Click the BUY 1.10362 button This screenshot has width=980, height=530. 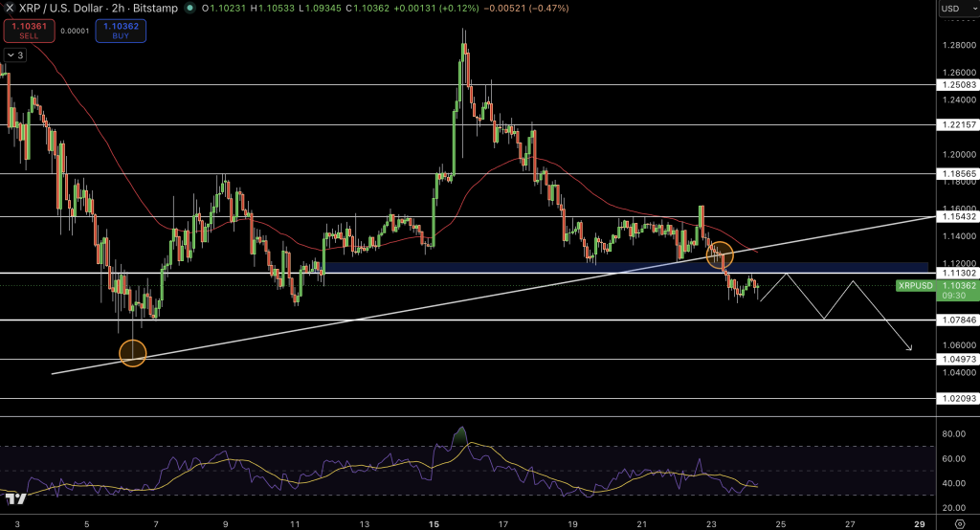tap(121, 31)
